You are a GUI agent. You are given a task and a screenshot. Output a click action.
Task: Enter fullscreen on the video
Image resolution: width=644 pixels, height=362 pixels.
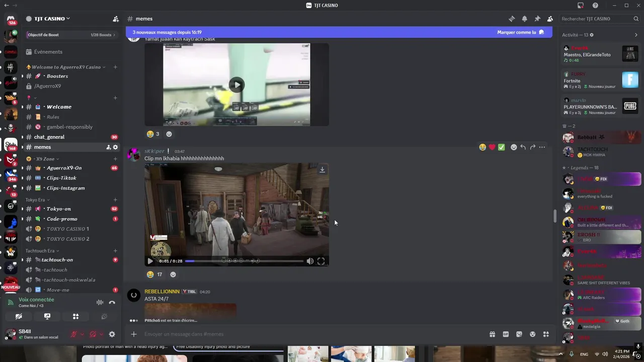click(321, 261)
